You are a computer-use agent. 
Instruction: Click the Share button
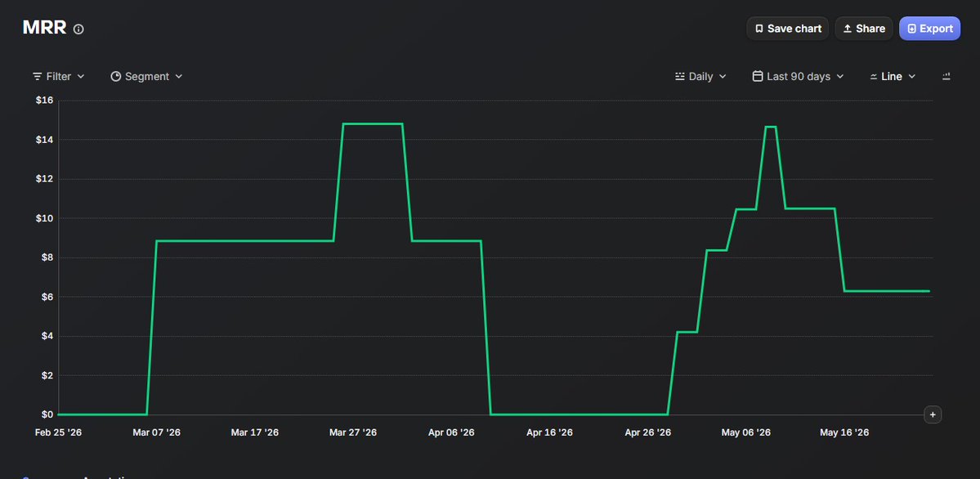(864, 28)
